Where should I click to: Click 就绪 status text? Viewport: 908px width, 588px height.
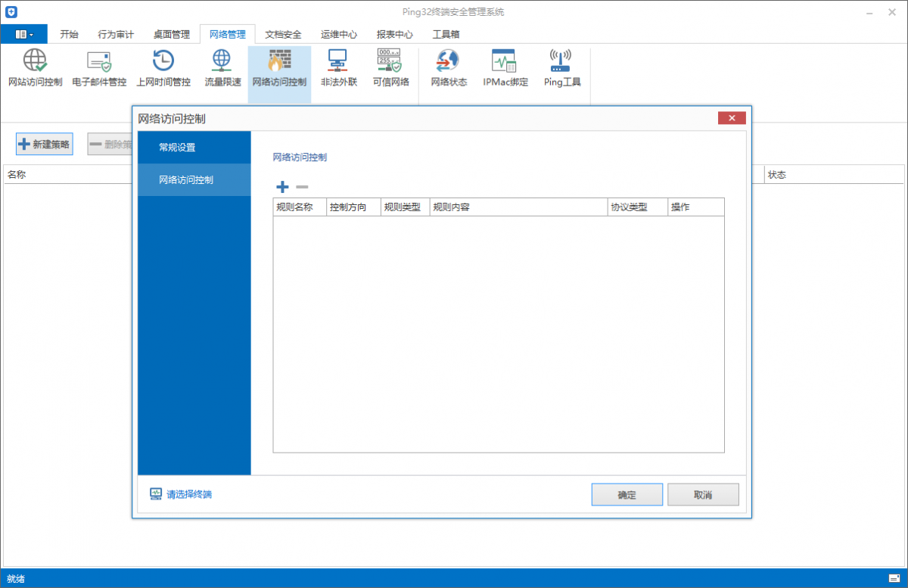coord(16,579)
